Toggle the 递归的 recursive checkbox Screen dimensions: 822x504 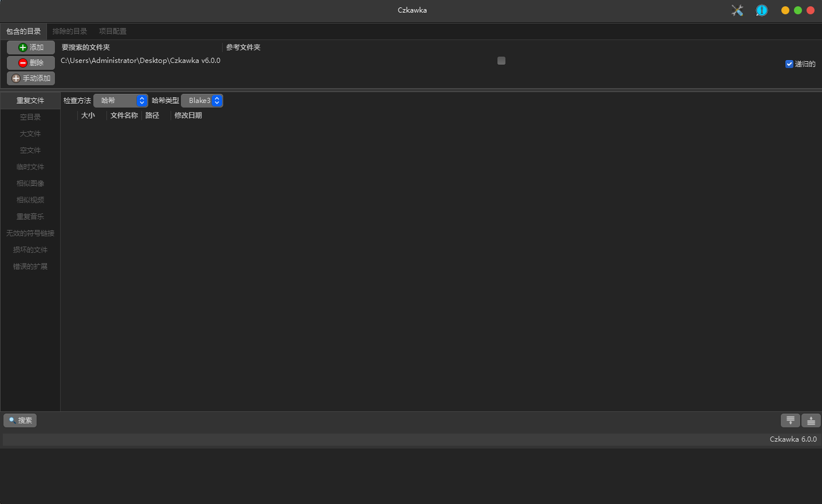[x=789, y=64]
